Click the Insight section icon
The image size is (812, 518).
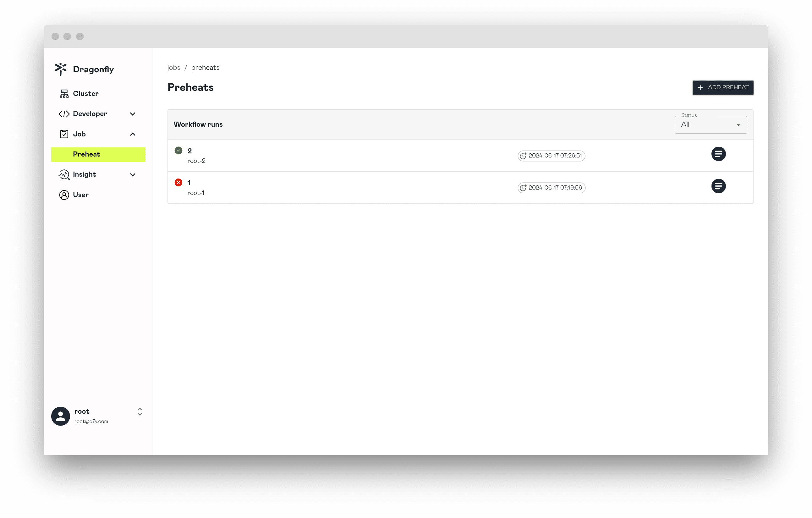tap(64, 175)
